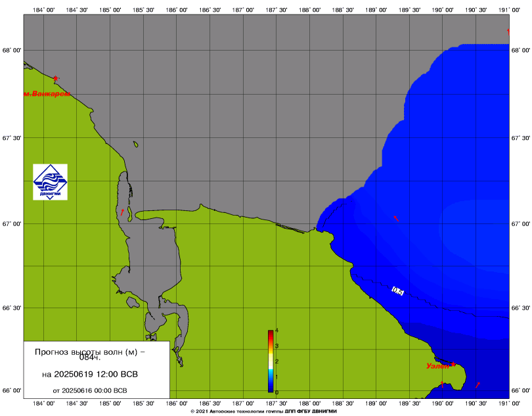Click the top axis label 184°30'

tap(77, 10)
